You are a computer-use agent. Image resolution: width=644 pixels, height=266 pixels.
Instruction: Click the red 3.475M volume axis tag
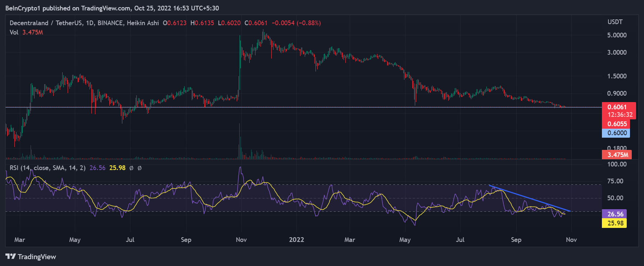click(617, 155)
